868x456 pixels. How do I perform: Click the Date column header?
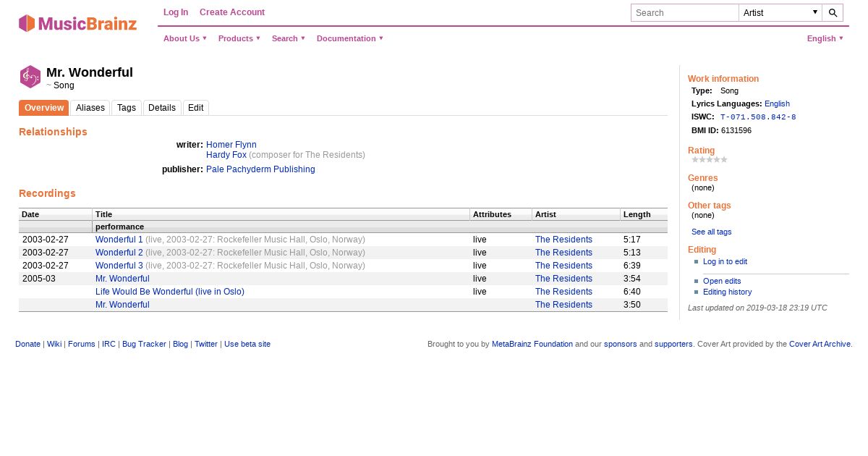(56, 214)
